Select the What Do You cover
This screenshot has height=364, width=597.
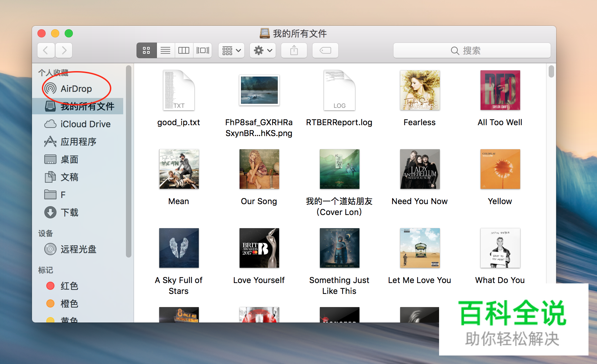click(x=500, y=248)
